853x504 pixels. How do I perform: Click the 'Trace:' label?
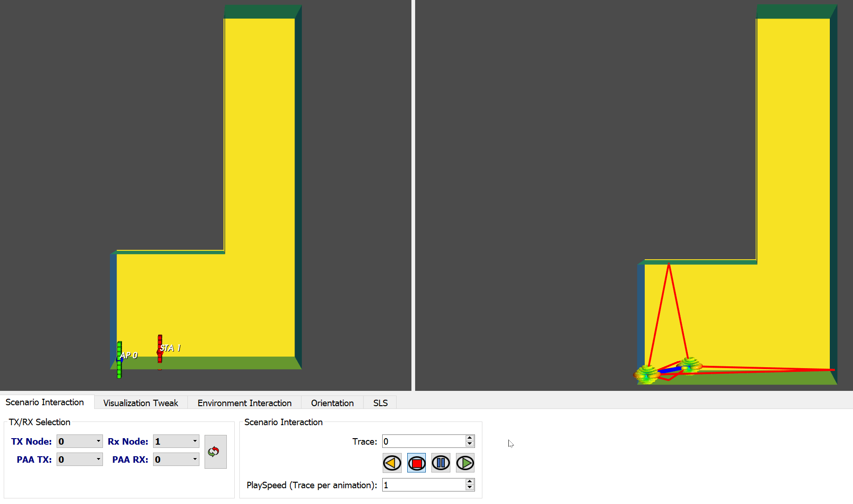(x=365, y=441)
